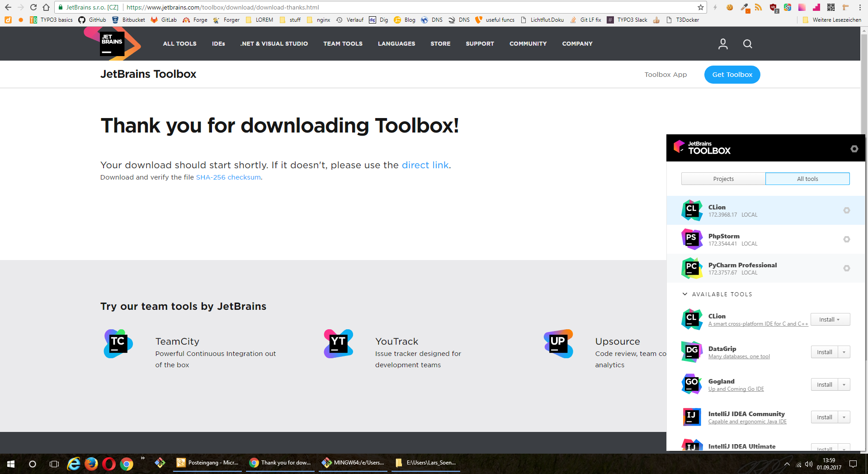Image resolution: width=868 pixels, height=474 pixels.
Task: Switch to the Projects tab in Toolbox
Action: tap(723, 179)
